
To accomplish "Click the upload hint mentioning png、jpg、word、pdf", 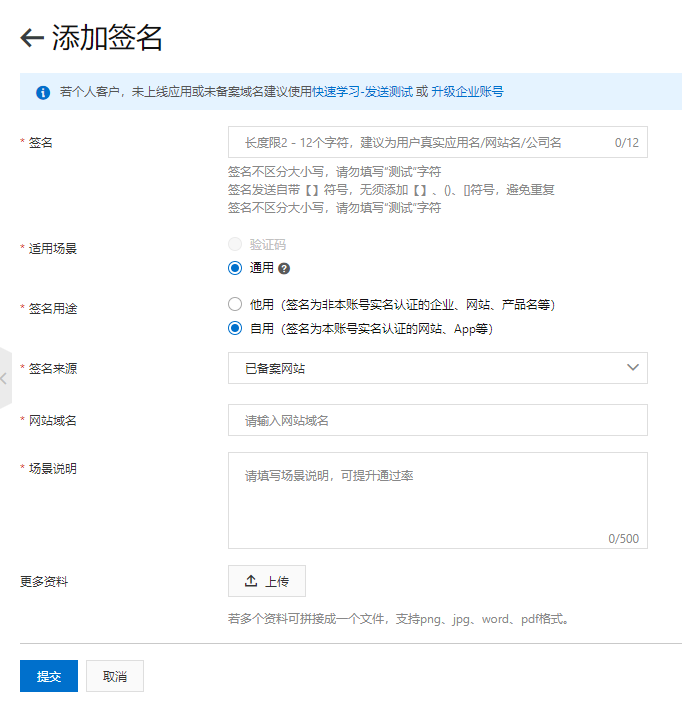I will click(399, 619).
